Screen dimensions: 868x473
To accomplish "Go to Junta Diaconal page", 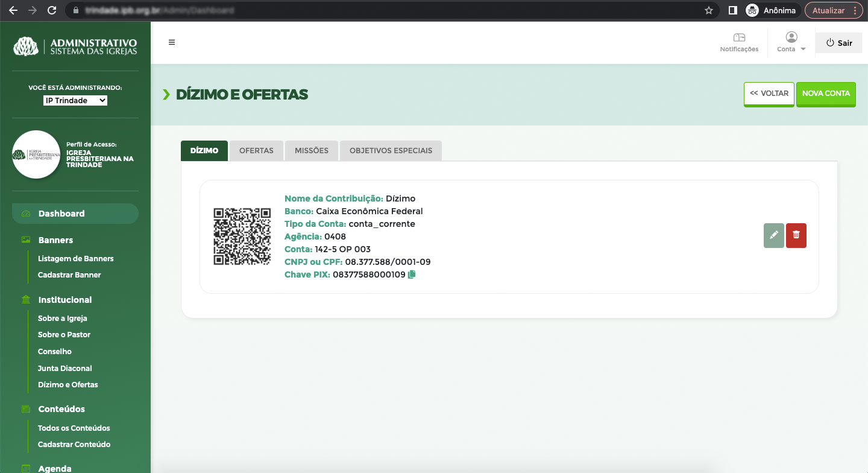I will 64,368.
